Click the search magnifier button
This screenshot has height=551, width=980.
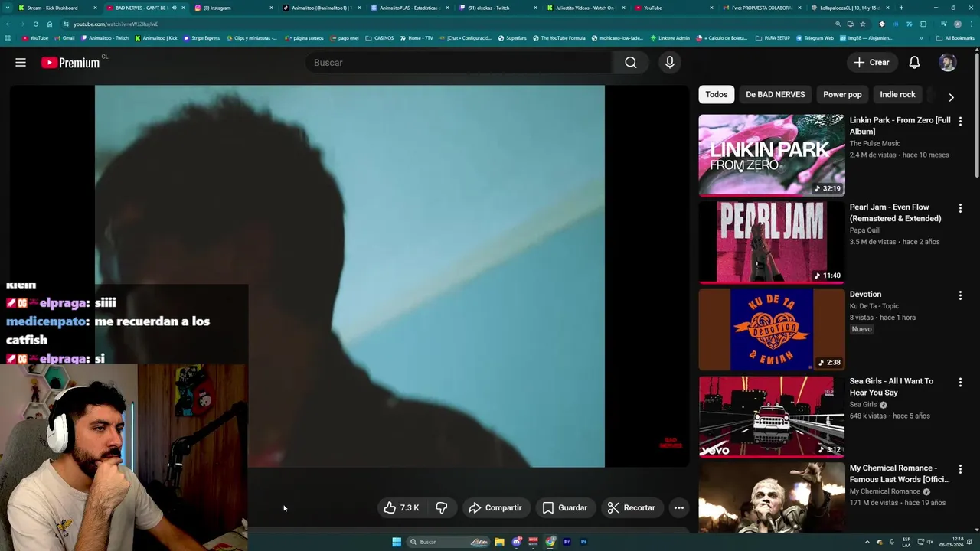(x=630, y=63)
